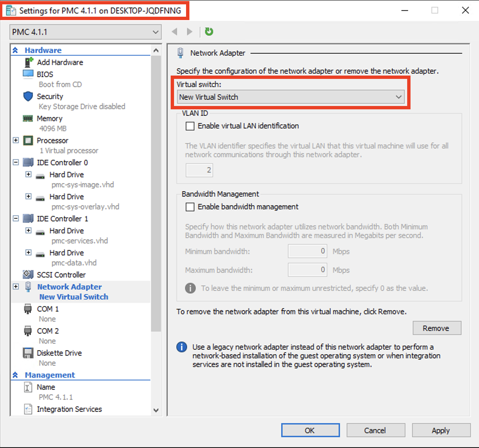Click the Name item icon under Management

coord(28,387)
